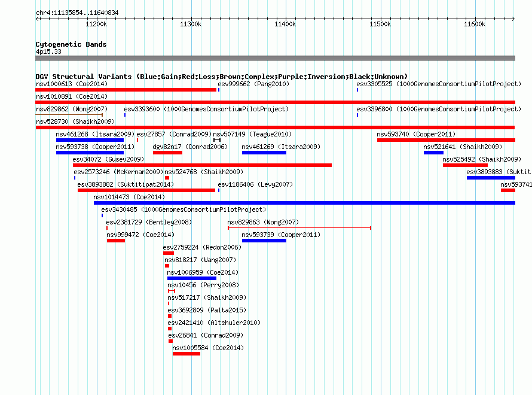Screen dimensions: 532x395
Task: Click the esv3893882 (Suktitipat2014) red bar
Action: tap(146, 190)
